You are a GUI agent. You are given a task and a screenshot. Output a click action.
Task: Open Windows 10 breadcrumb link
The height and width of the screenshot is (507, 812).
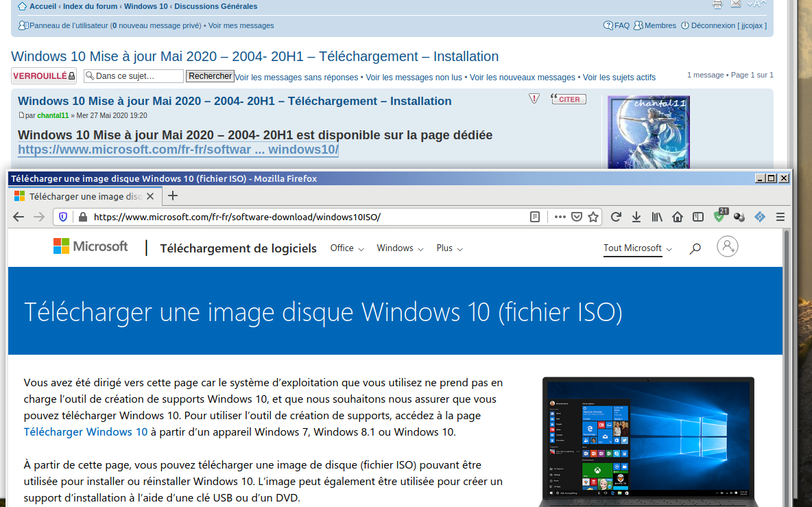coord(146,6)
